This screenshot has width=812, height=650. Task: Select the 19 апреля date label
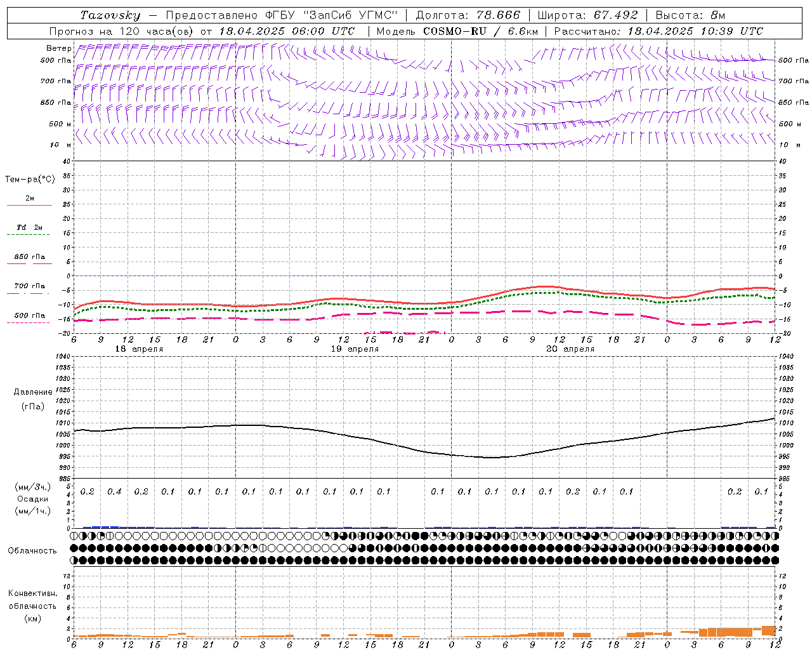(355, 349)
